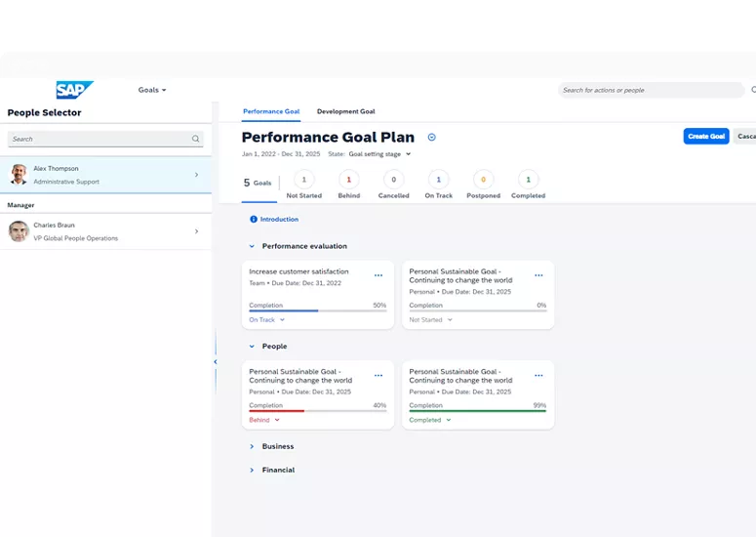Click the Introduction info icon
The height and width of the screenshot is (537, 756).
pyautogui.click(x=254, y=220)
